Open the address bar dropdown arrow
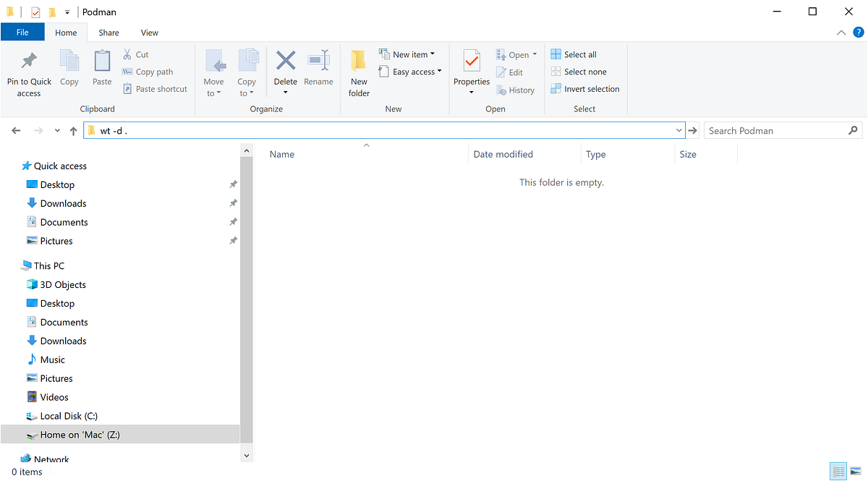 pos(678,130)
